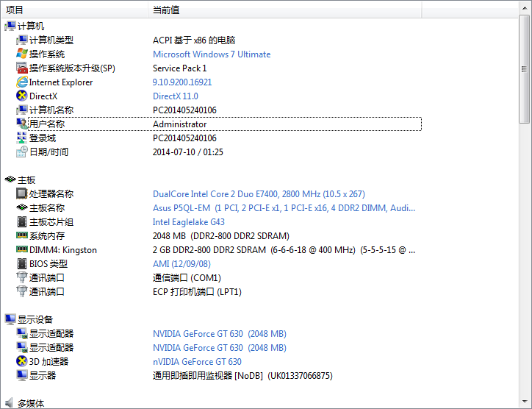Viewport: 532px width, 409px height.
Task: Click the 显示设备 section header icon
Action: pyautogui.click(x=10, y=319)
